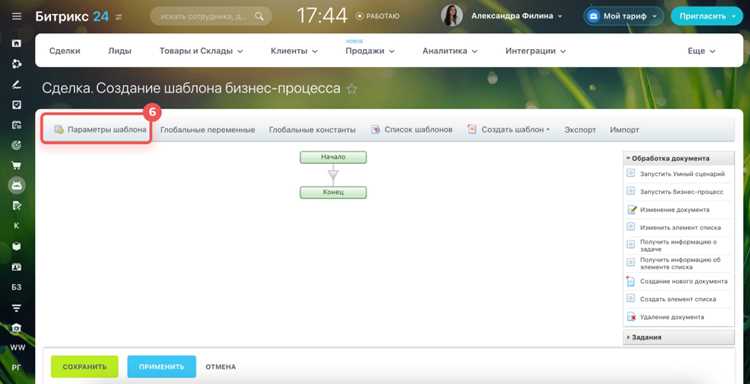Open the БЗ sidebar item
750x384 pixels.
(x=17, y=287)
